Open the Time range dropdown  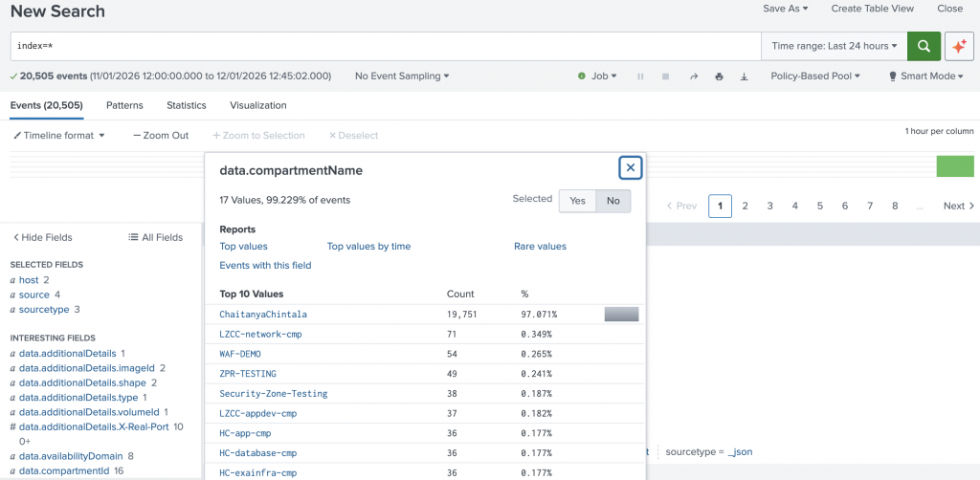point(834,46)
